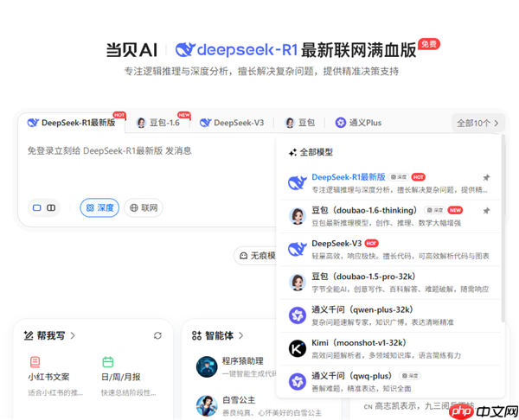This screenshot has width=519, height=420.
Task: Click 通义千问 logo in qwq-plus row
Action: coord(298,382)
